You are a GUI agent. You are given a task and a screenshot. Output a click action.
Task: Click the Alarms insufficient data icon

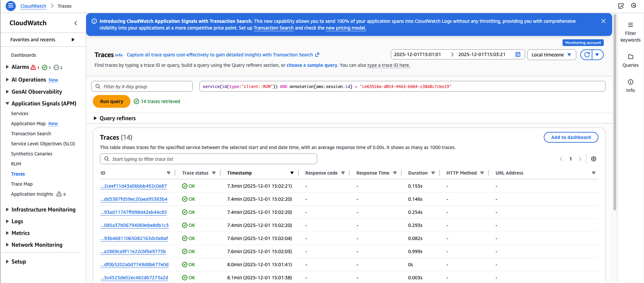click(56, 67)
